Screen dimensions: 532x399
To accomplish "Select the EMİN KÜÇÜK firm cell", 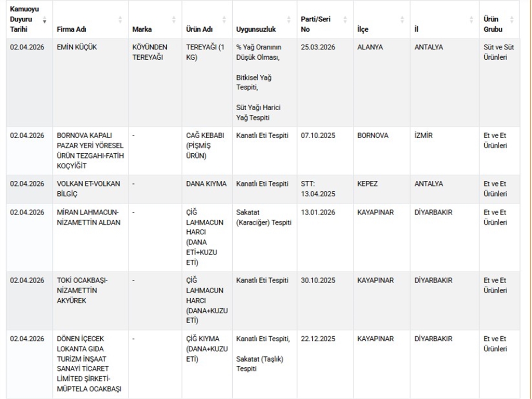I will pos(77,47).
